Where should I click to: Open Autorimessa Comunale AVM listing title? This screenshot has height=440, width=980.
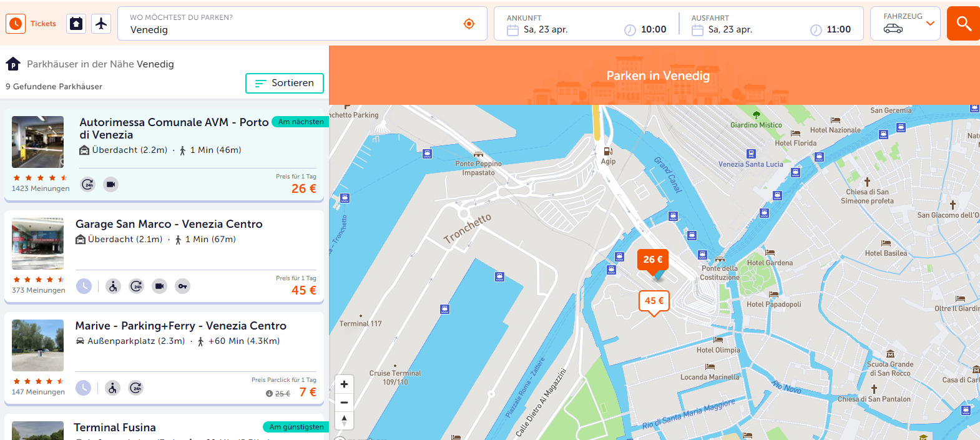(174, 129)
